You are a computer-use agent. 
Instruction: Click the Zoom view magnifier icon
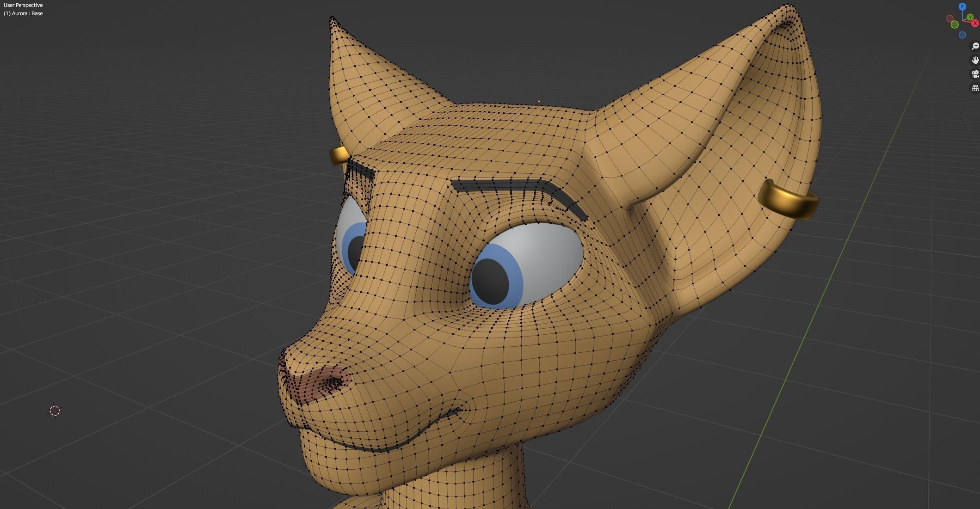click(975, 46)
